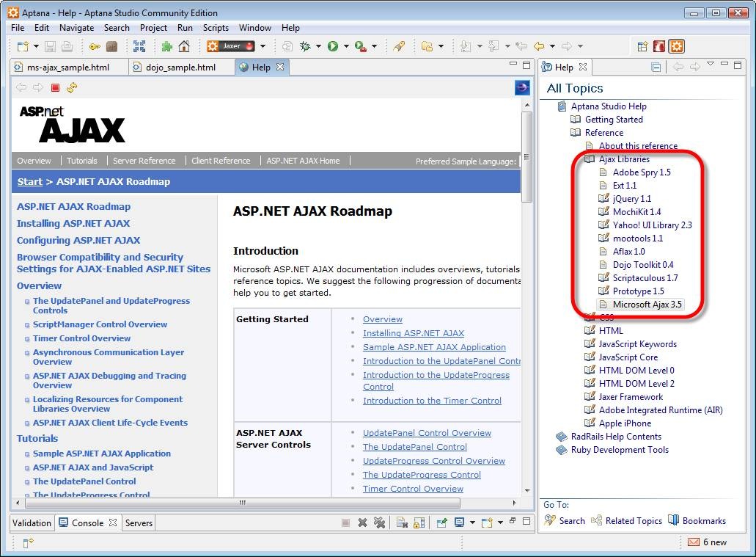Open the Aptana home page icon

(184, 45)
